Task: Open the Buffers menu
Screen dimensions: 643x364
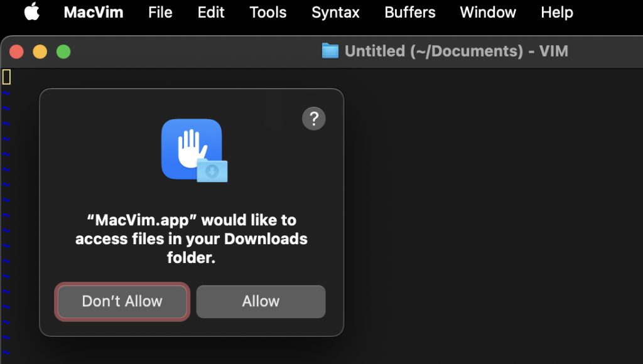Action: pyautogui.click(x=409, y=13)
